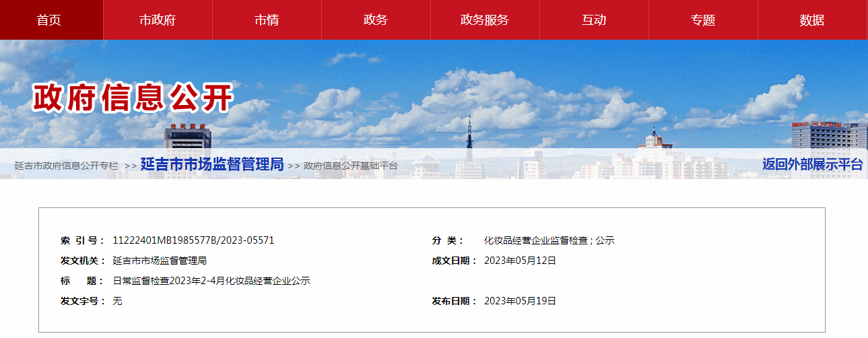Click title text 日常监督检查2023年2-4月化妆品经营企业公示
This screenshot has width=868, height=338.
click(211, 281)
